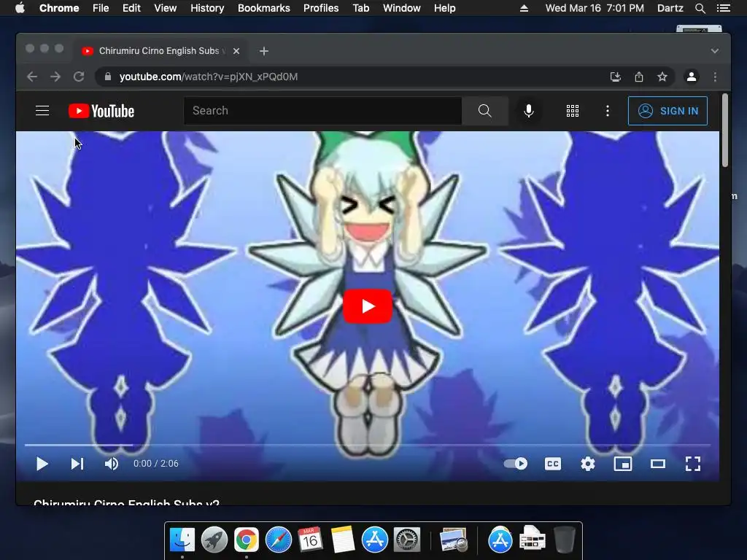Open the Bookmarks menu

point(264,8)
